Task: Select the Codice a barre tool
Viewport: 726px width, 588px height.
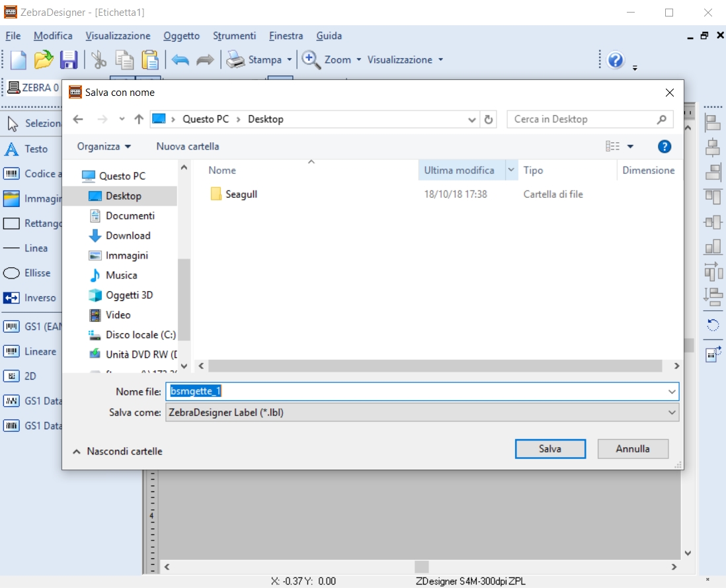Action: click(x=32, y=173)
